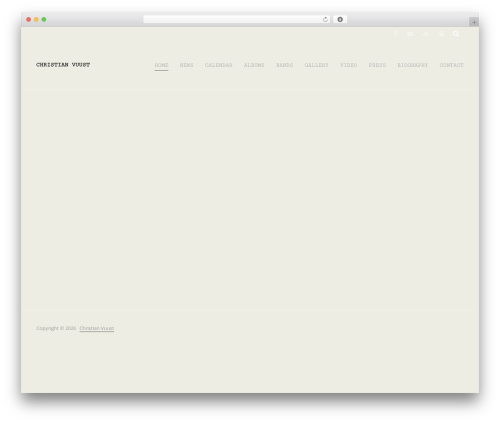This screenshot has width=500, height=423.
Task: Select the Press menu item
Action: coord(377,65)
